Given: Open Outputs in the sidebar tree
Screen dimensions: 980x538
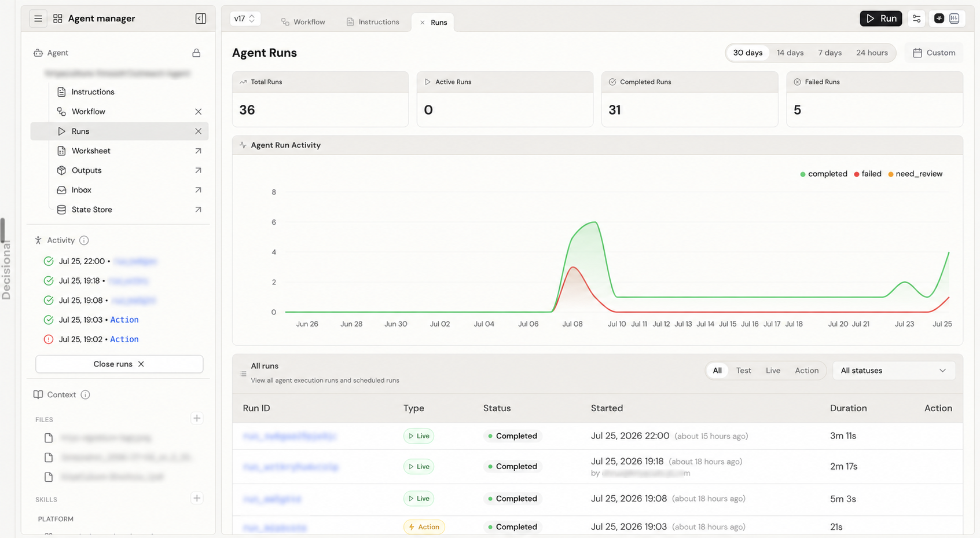Looking at the screenshot, I should (86, 170).
